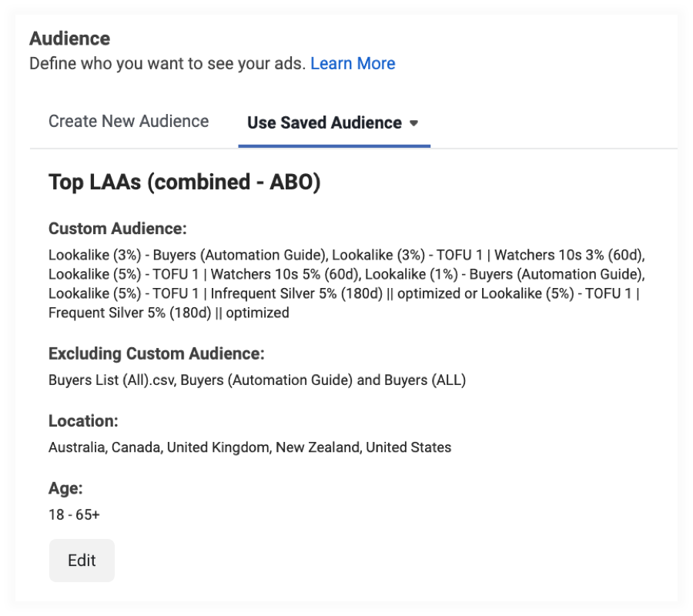Click the Custom Audience label
This screenshot has width=693, height=616.
117,229
